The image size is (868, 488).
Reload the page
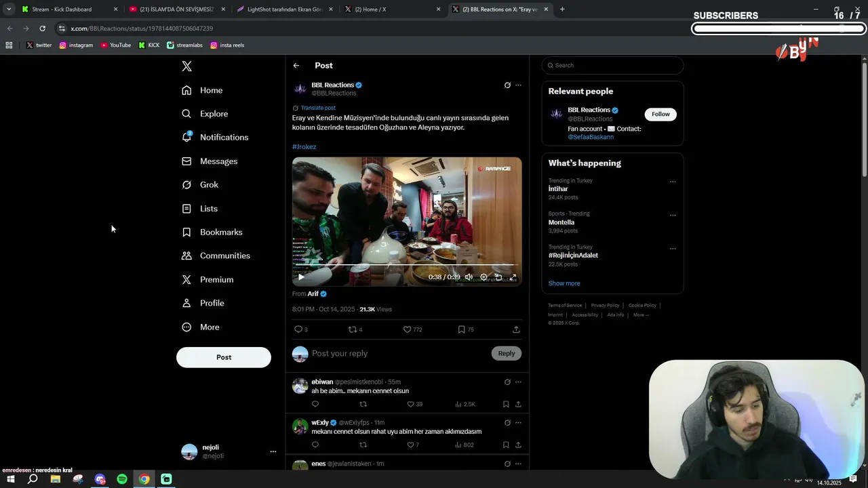[x=42, y=28]
